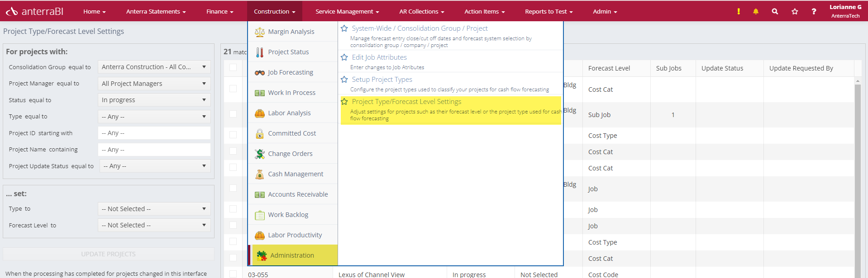This screenshot has width=868, height=278.
Task: Toggle the select-all checkbox in table header
Action: click(233, 67)
